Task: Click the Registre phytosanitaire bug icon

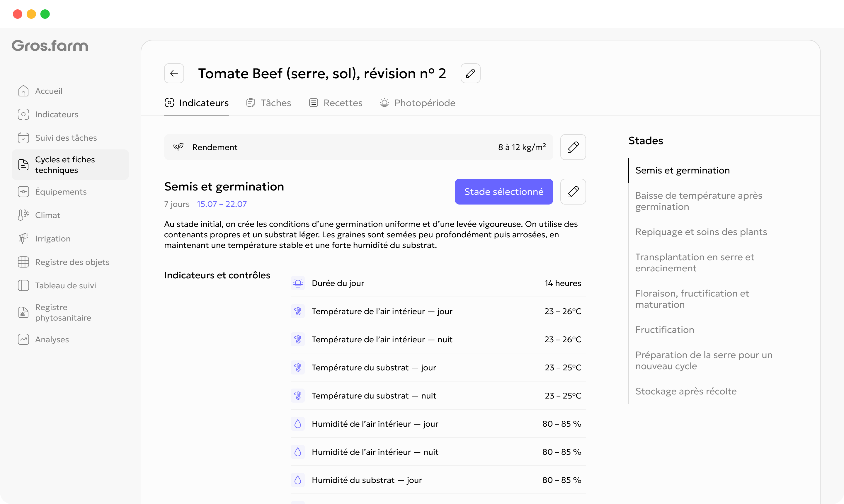Action: (23, 312)
